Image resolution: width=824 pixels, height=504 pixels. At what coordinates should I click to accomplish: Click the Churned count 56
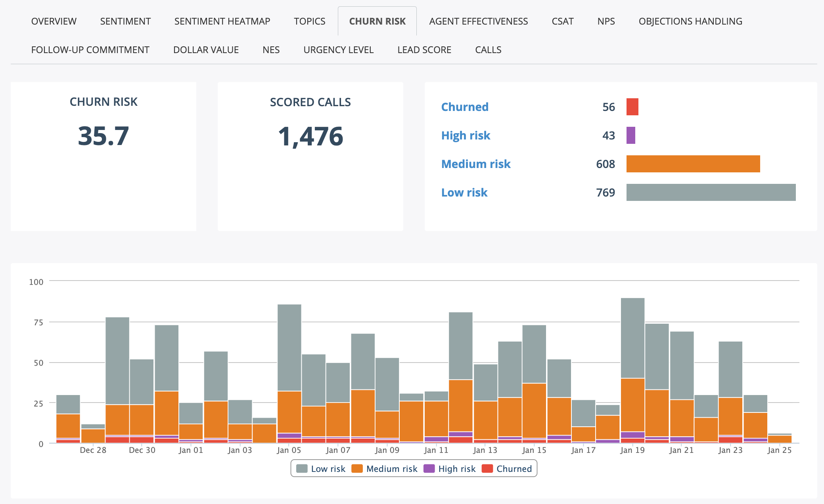pos(609,107)
